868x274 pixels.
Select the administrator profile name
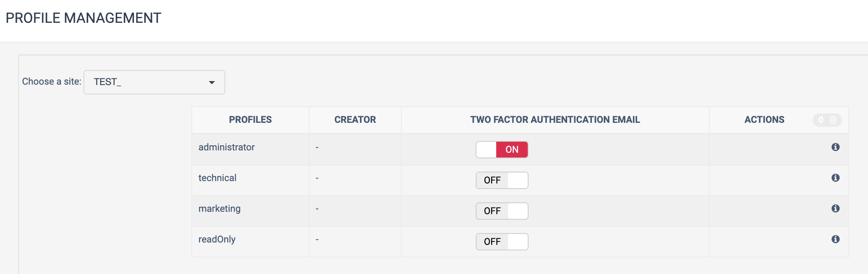click(226, 147)
